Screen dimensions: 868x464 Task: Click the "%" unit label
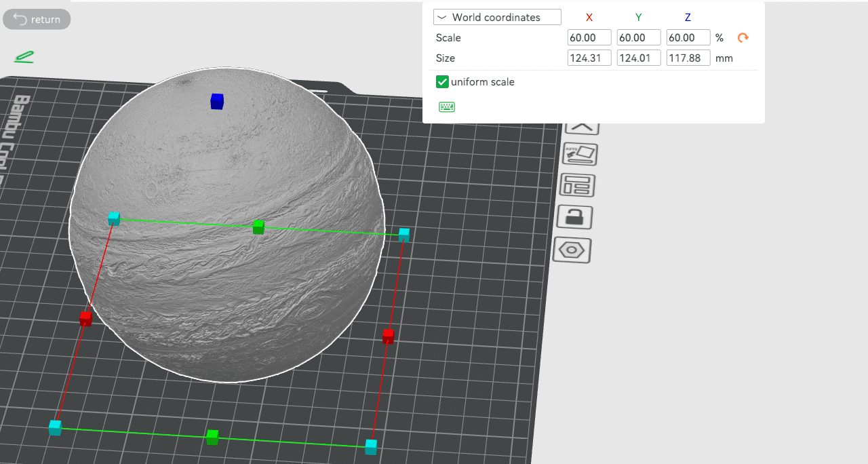click(x=719, y=38)
